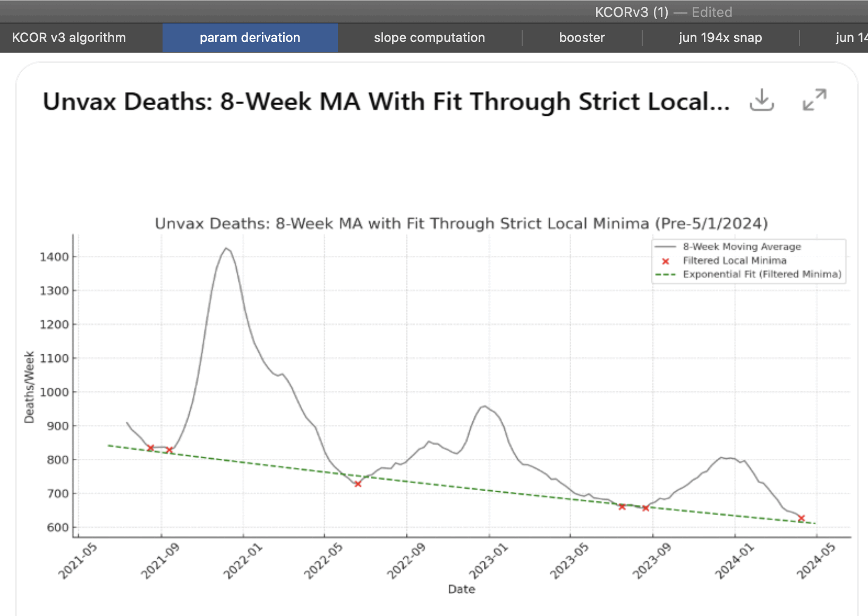Select the partially visible rightmost jun tab

[850, 38]
